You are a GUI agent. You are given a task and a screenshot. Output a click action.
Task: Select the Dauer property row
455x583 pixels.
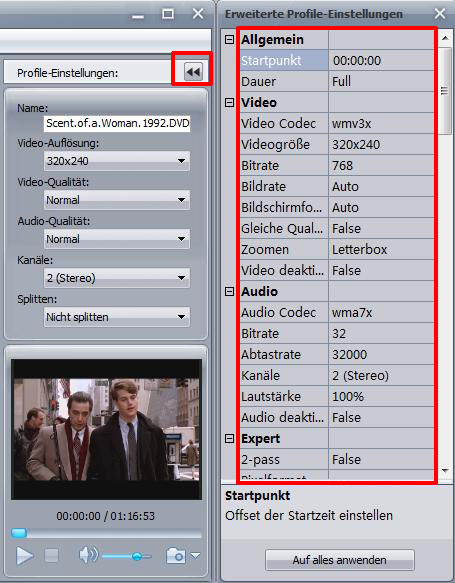337,81
